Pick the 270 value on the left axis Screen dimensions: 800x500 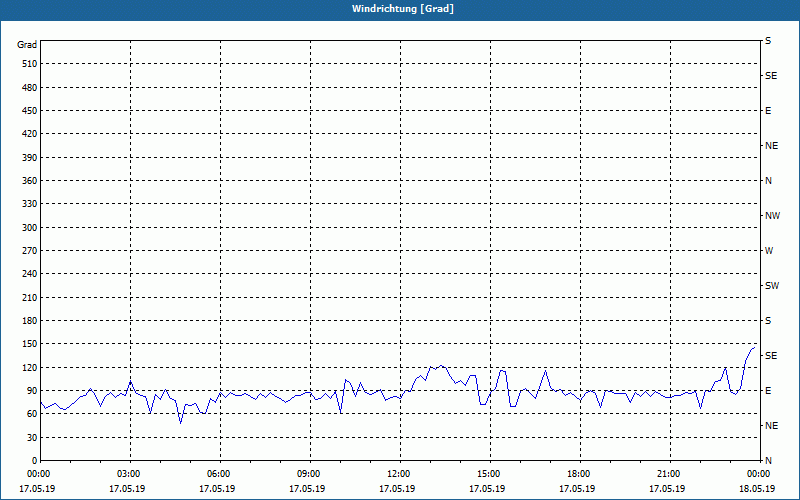[x=28, y=251]
